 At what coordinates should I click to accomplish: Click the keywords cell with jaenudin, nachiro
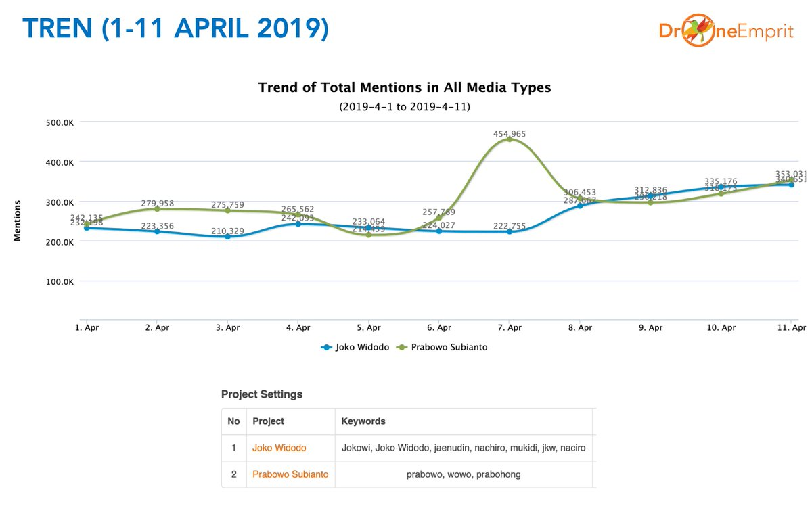(464, 448)
